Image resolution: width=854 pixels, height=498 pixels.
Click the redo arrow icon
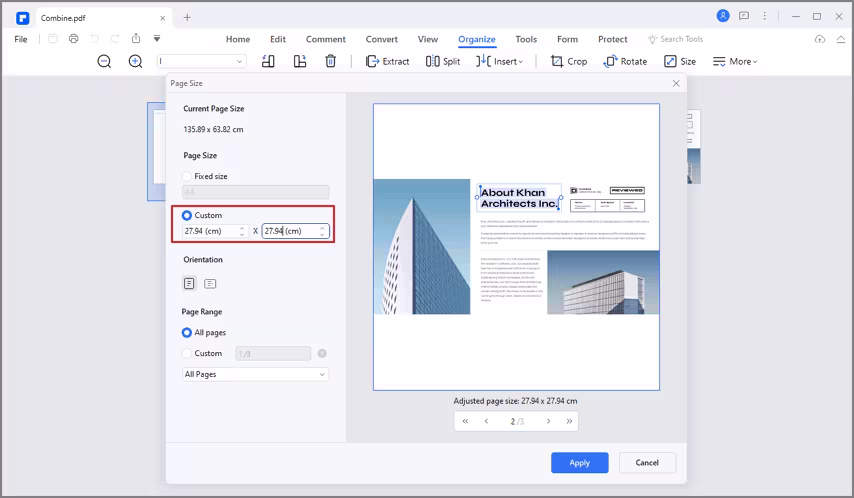click(115, 39)
